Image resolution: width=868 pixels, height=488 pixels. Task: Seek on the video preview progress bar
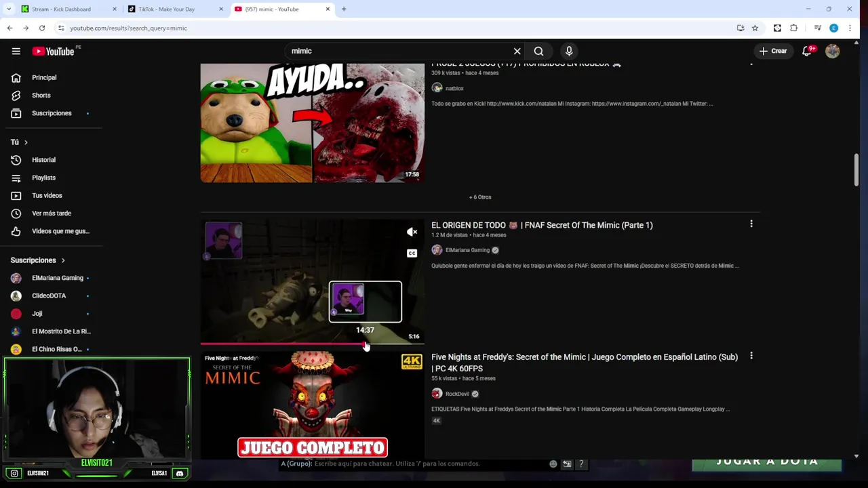[312, 344]
